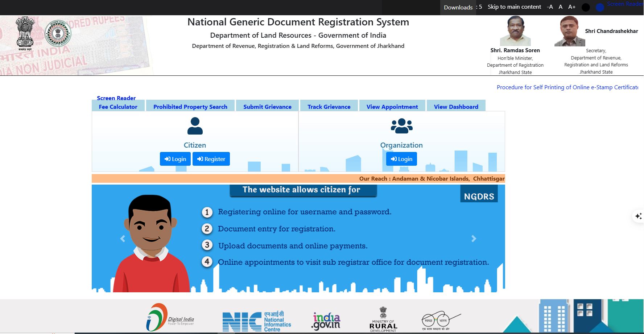
Task: Open the National Informatics Centre logo
Action: pyautogui.click(x=256, y=321)
